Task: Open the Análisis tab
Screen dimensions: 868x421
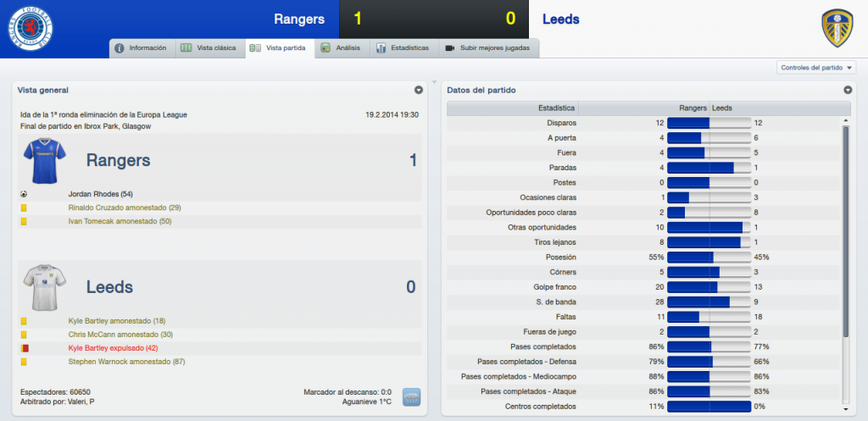Action: point(342,48)
